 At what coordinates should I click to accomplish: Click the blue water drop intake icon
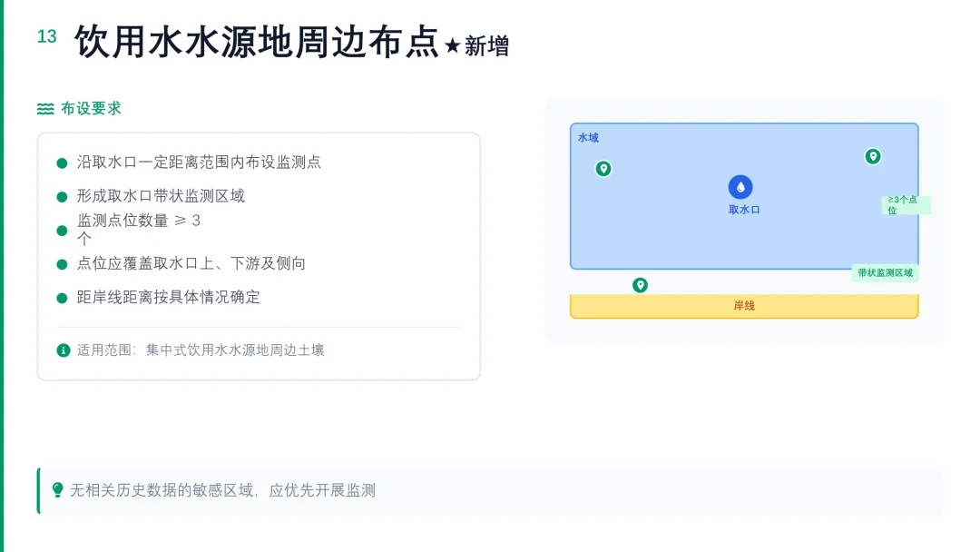pyautogui.click(x=740, y=187)
